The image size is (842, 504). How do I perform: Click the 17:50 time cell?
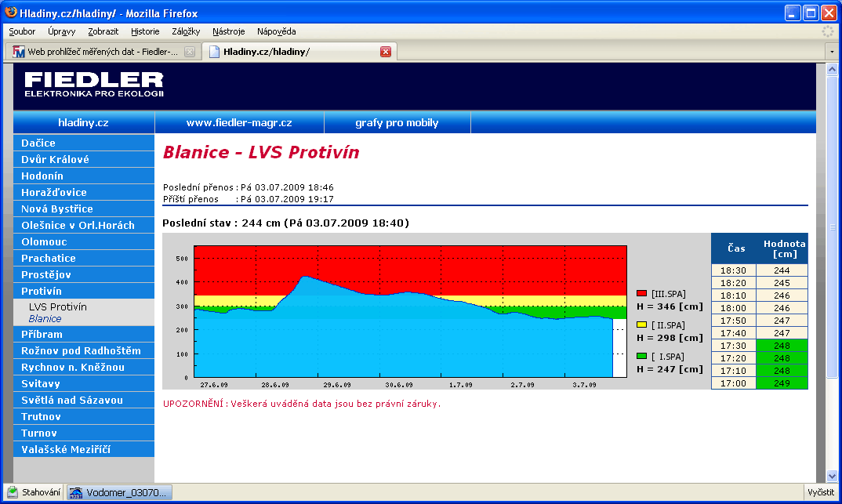(734, 321)
